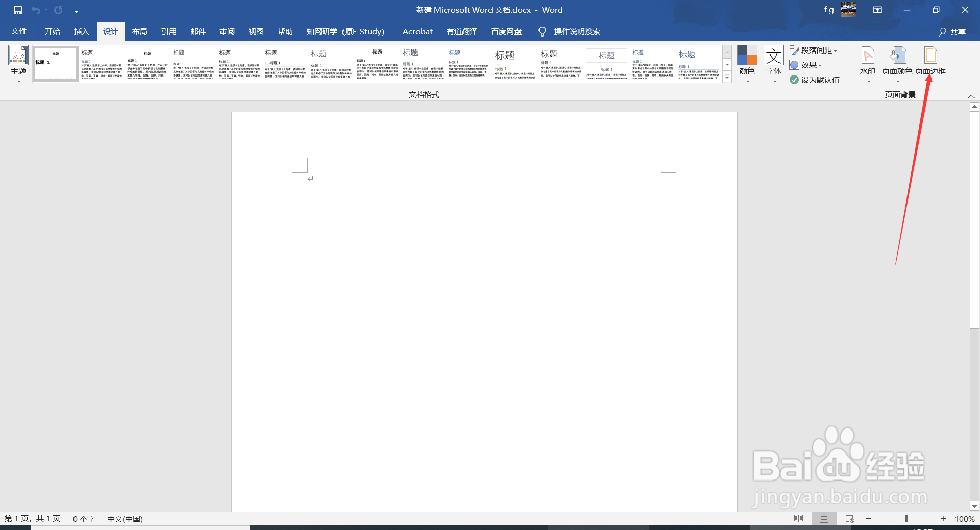Click 设为默认值 with green checkmark

pyautogui.click(x=815, y=80)
